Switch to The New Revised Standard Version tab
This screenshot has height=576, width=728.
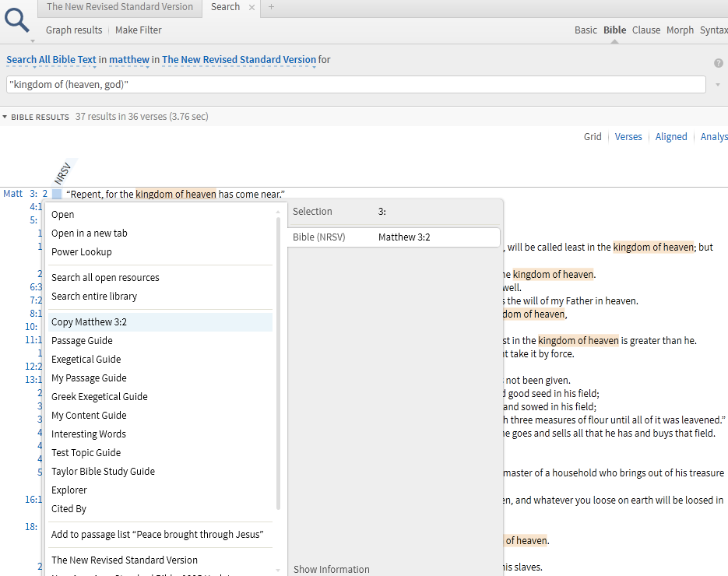(119, 7)
